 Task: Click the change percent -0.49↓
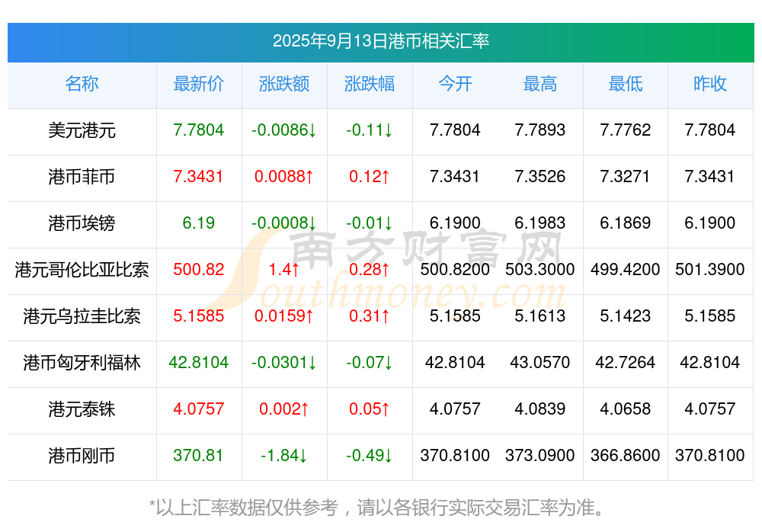point(370,455)
